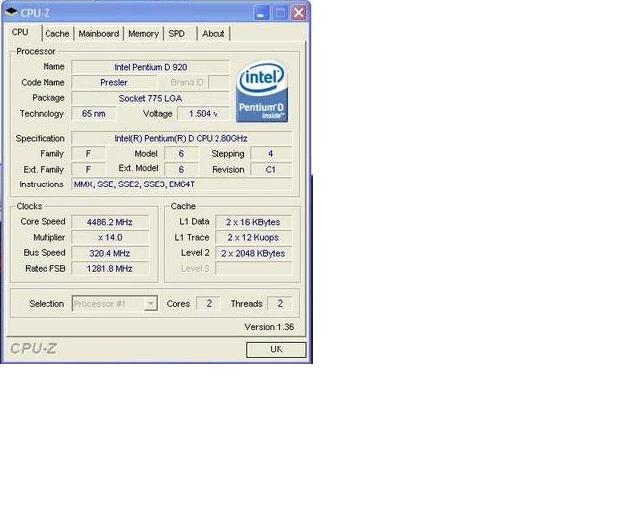Click the Technology value 65 nm

(x=93, y=114)
